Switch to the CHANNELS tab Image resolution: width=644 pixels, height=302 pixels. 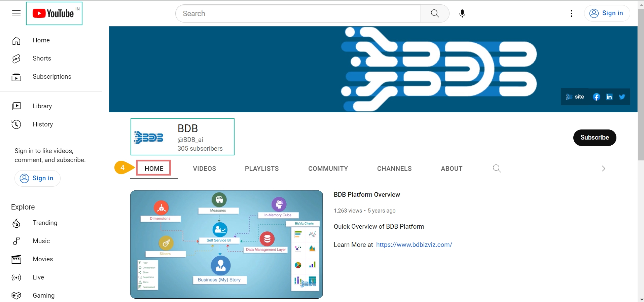394,168
